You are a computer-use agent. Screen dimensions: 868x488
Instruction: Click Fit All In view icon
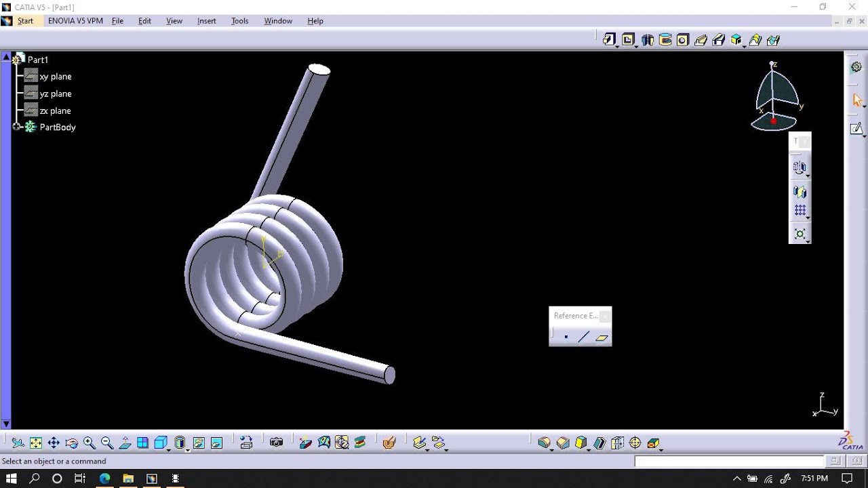(x=36, y=443)
